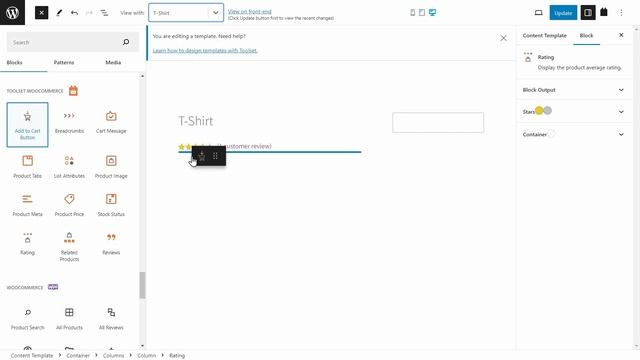The image size is (640, 360).
Task: Select Container in breadcrumb
Action: click(78, 356)
